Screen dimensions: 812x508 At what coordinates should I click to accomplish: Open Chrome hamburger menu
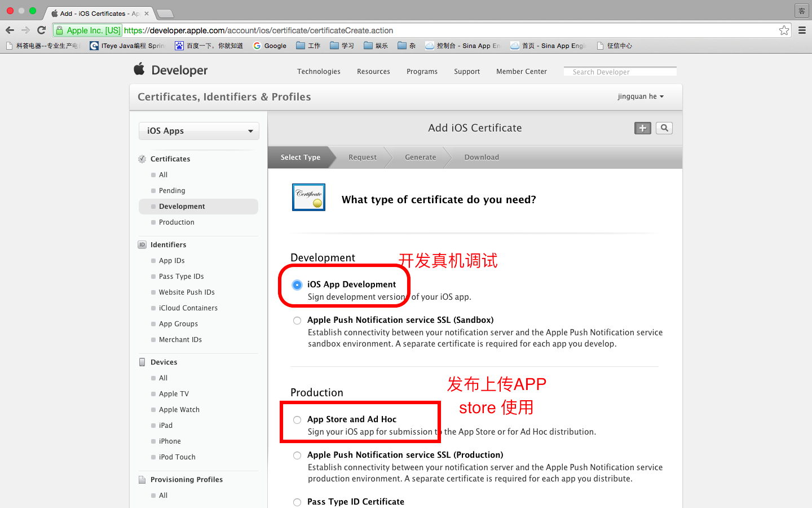point(802,30)
